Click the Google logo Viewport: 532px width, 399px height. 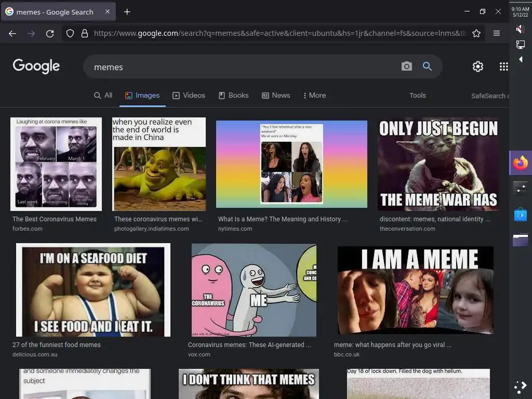click(36, 66)
